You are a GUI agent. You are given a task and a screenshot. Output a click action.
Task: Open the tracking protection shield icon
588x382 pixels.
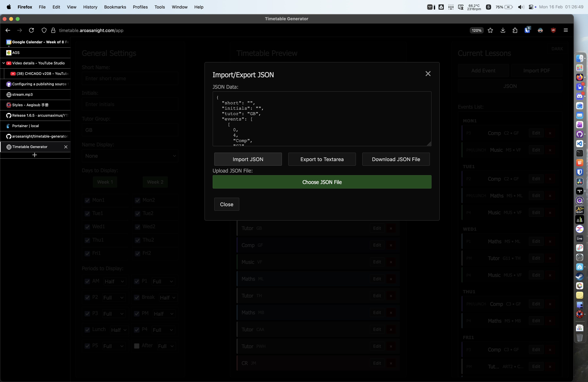[x=44, y=30]
